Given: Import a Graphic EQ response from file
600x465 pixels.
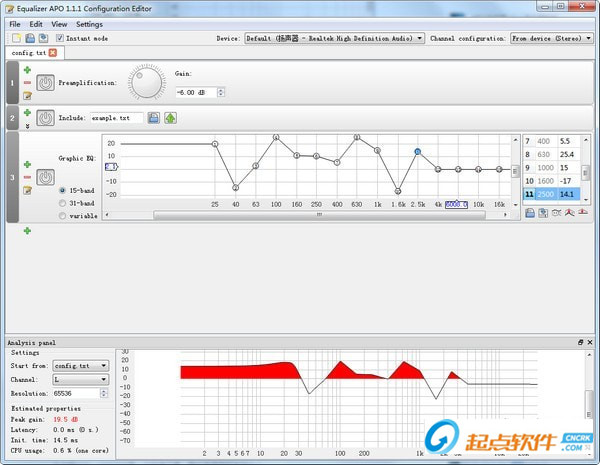Looking at the screenshot, I should click(x=530, y=213).
